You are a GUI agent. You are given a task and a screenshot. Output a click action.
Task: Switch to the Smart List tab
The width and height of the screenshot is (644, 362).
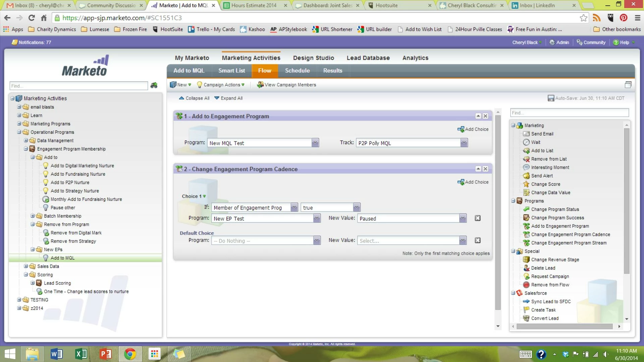tap(231, 71)
